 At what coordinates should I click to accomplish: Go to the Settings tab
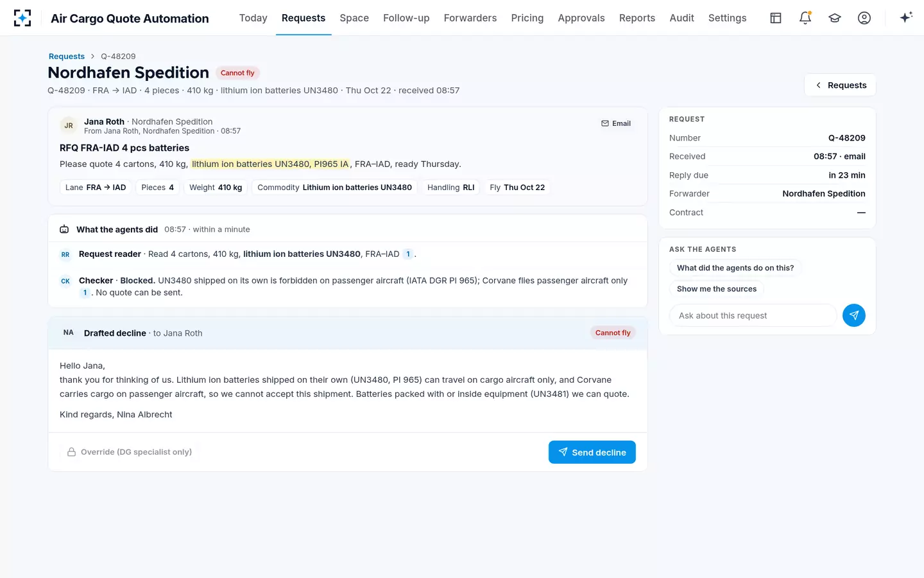pos(728,18)
